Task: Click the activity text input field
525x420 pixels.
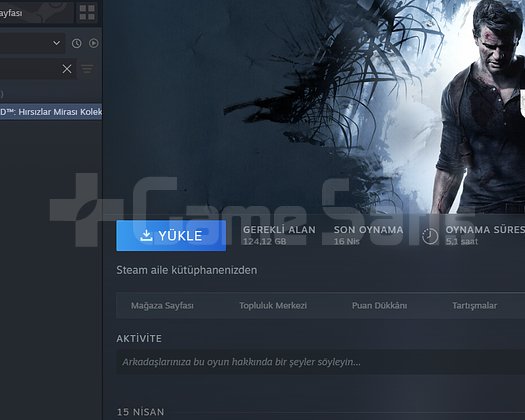Action: pyautogui.click(x=320, y=362)
